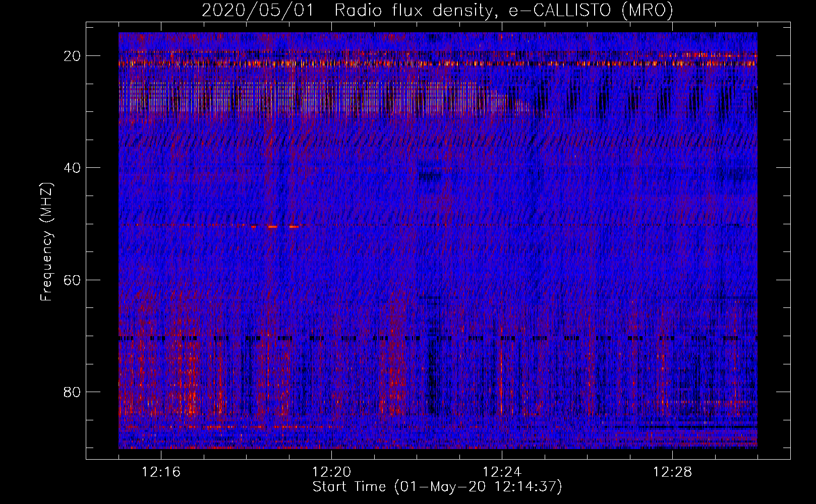816x504 pixels.
Task: Click the 60 MHz frequency tick label
Action: tap(73, 280)
